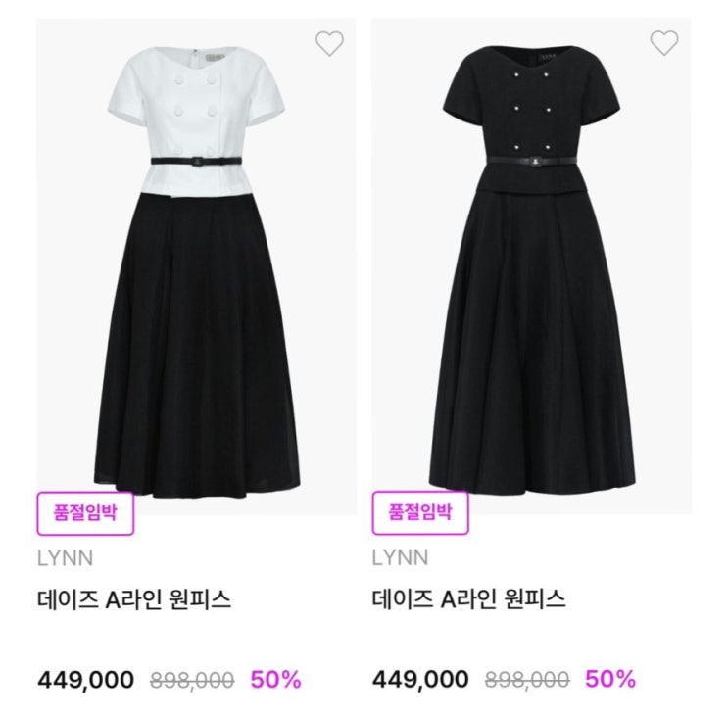Click right 449,000 sale price
The height and width of the screenshot is (717, 728).
pyautogui.click(x=421, y=680)
